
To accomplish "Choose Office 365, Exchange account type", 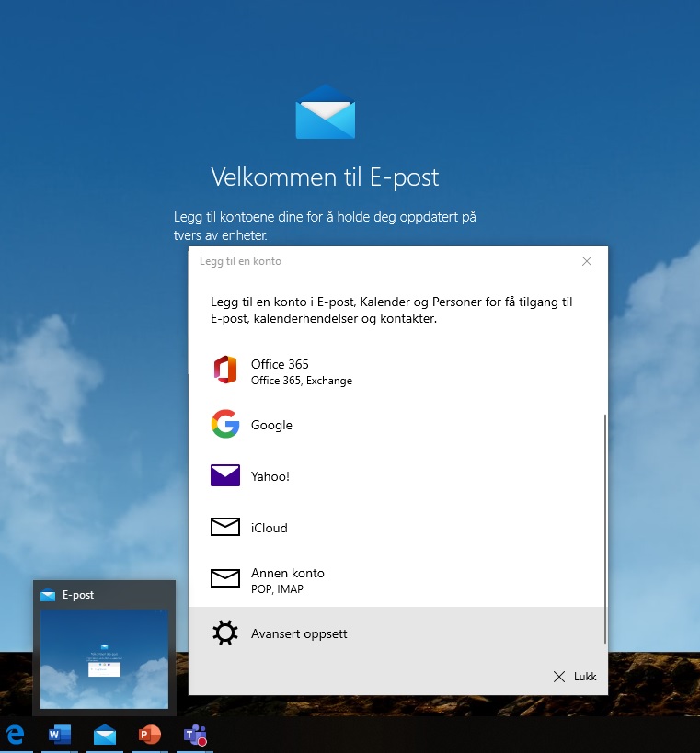I will click(302, 372).
